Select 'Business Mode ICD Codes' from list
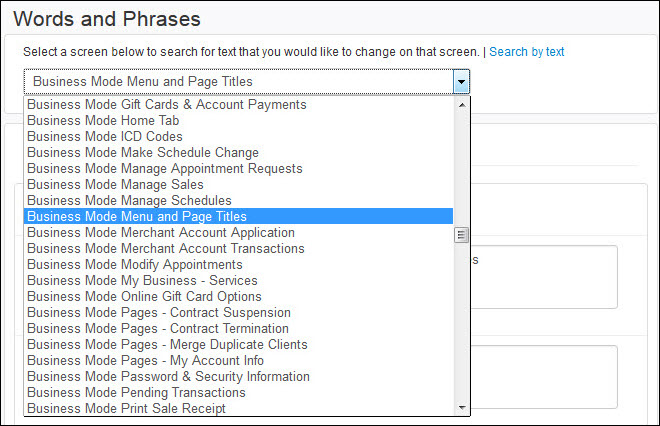The width and height of the screenshot is (660, 426). point(105,136)
